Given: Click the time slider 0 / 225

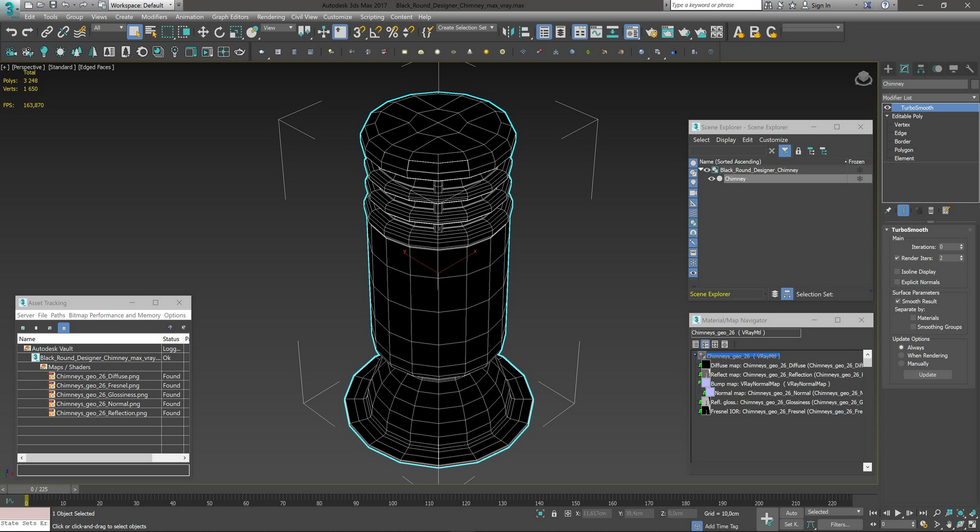Looking at the screenshot, I should coord(39,489).
